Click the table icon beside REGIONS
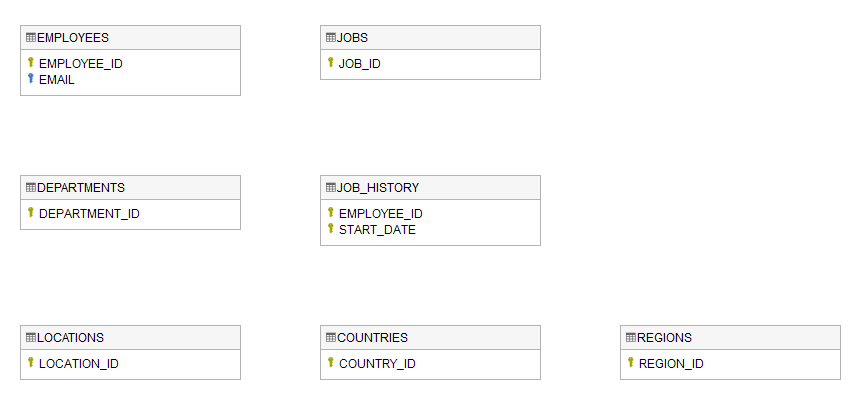This screenshot has width=858, height=410. pyautogui.click(x=631, y=338)
